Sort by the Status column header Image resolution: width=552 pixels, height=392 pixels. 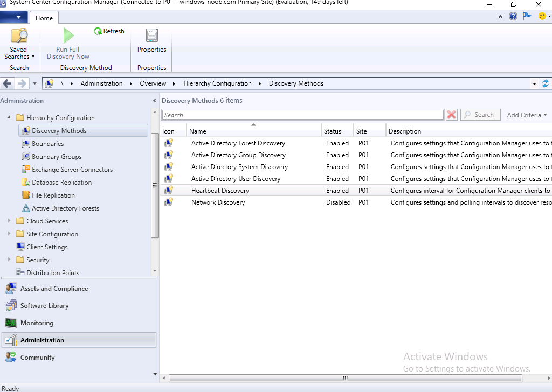[337, 131]
